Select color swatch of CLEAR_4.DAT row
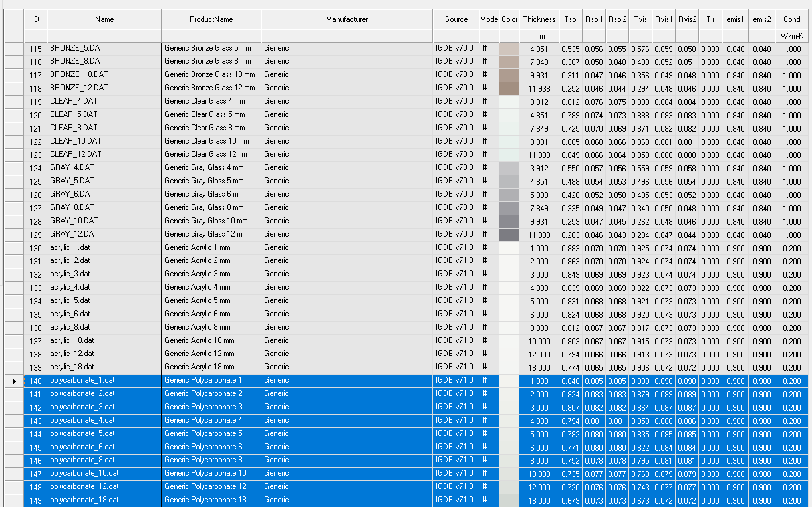This screenshot has height=507, width=812. tap(509, 102)
